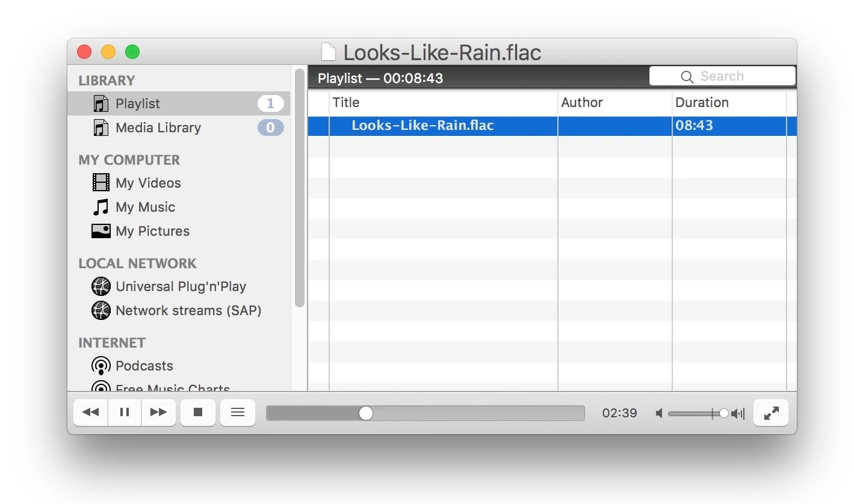Skip forward with the next track button
The image size is (854, 504).
pos(159,413)
